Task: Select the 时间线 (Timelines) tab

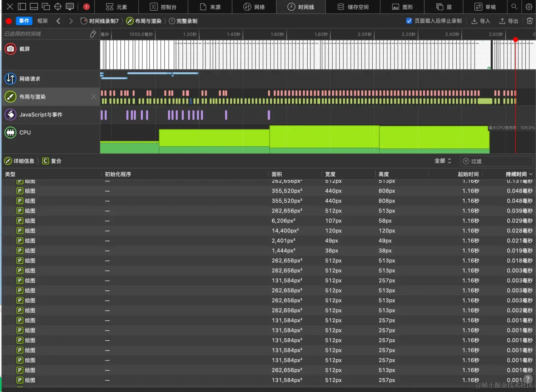Action: tap(301, 7)
